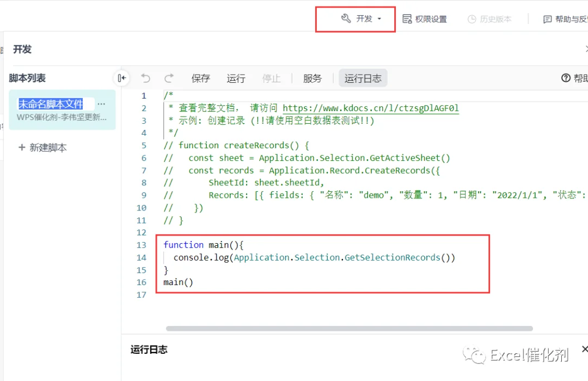
Task: Click the 开发 panel title
Action: click(22, 49)
